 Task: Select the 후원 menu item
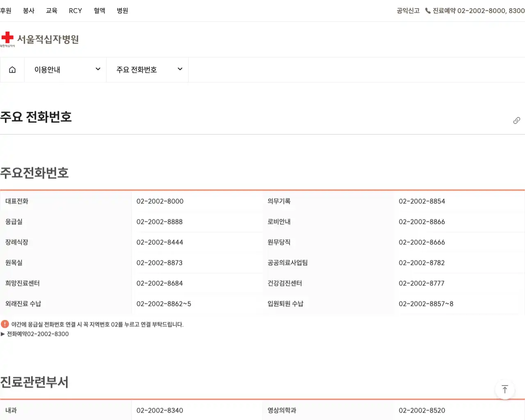[x=6, y=11]
